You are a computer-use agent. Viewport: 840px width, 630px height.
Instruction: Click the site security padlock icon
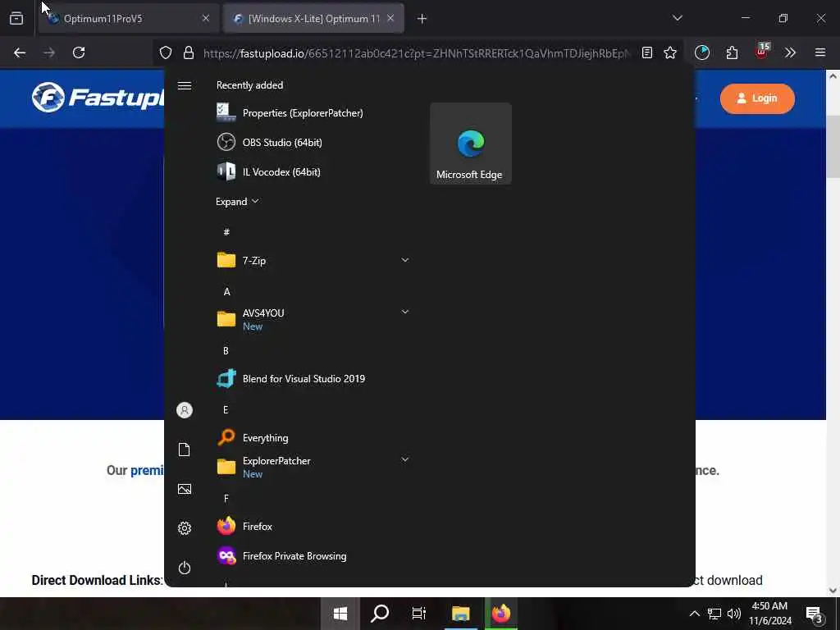point(188,52)
